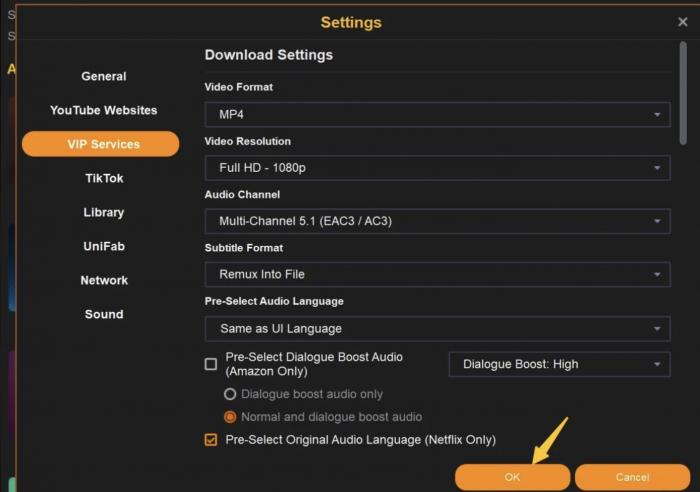Viewport: 700px width, 492px height.
Task: Select the VIP Services section
Action: point(100,144)
